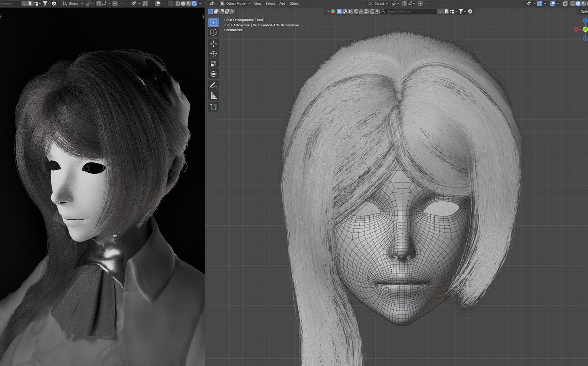Switch right viewport to solid shading
The image size is (588, 366).
click(x=578, y=4)
